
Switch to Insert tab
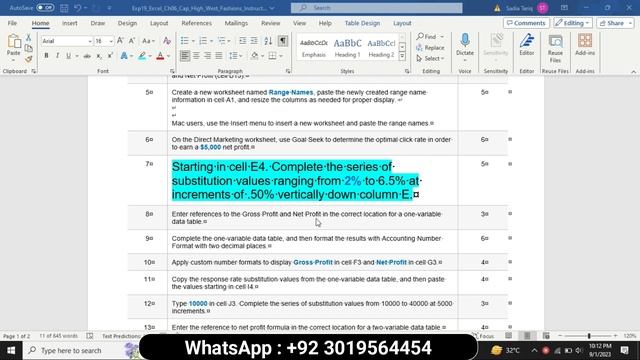click(69, 23)
